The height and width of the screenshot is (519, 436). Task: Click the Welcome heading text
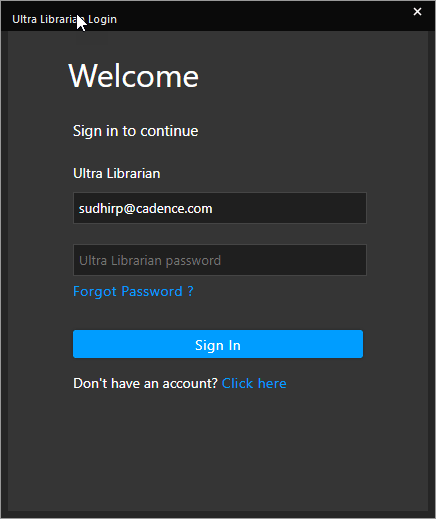(133, 76)
